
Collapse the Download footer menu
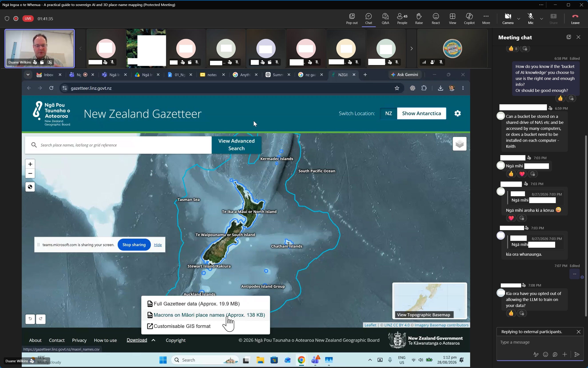(141, 340)
